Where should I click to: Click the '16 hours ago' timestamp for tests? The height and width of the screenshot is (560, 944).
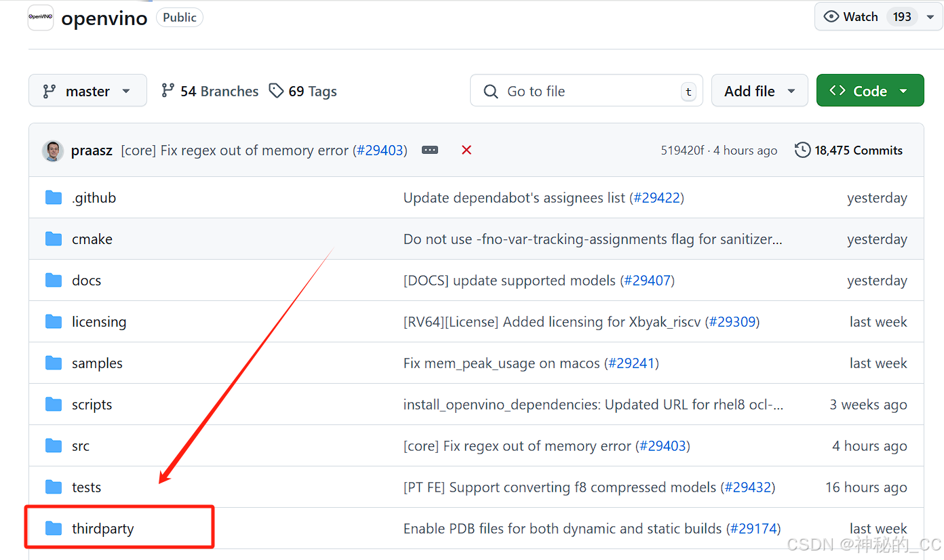tap(866, 487)
